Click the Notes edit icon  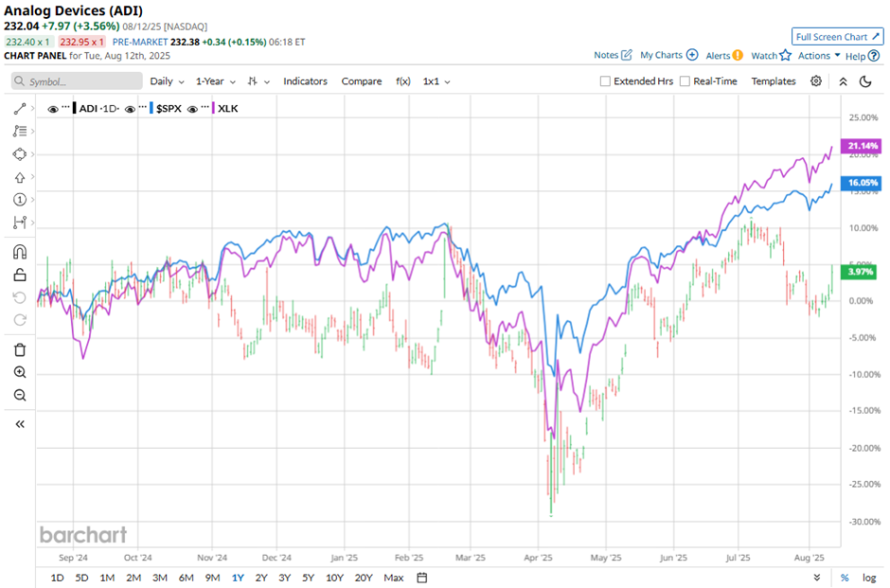click(626, 55)
